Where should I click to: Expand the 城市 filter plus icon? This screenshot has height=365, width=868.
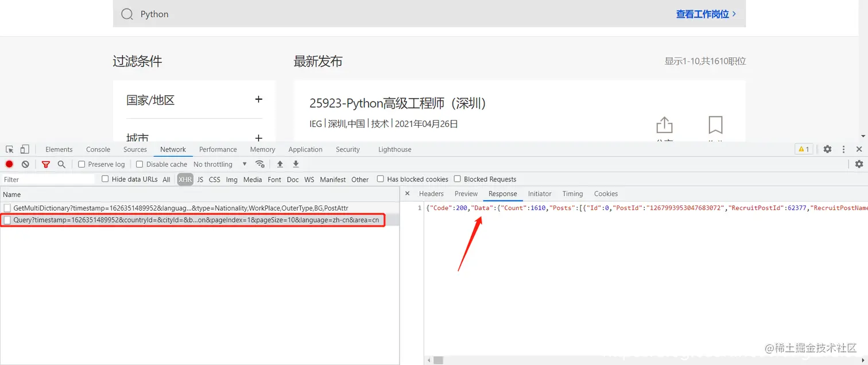258,138
